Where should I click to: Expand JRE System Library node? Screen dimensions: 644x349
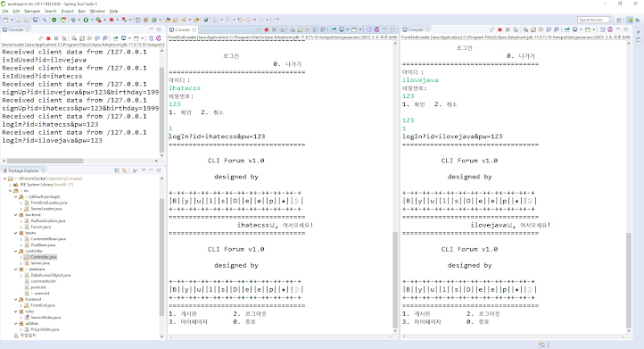[x=11, y=185]
